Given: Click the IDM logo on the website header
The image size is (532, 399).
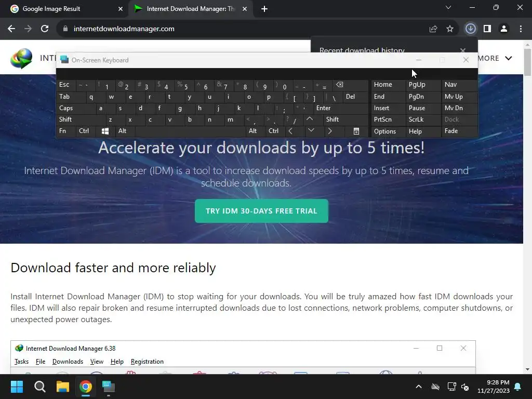Looking at the screenshot, I should [x=21, y=58].
